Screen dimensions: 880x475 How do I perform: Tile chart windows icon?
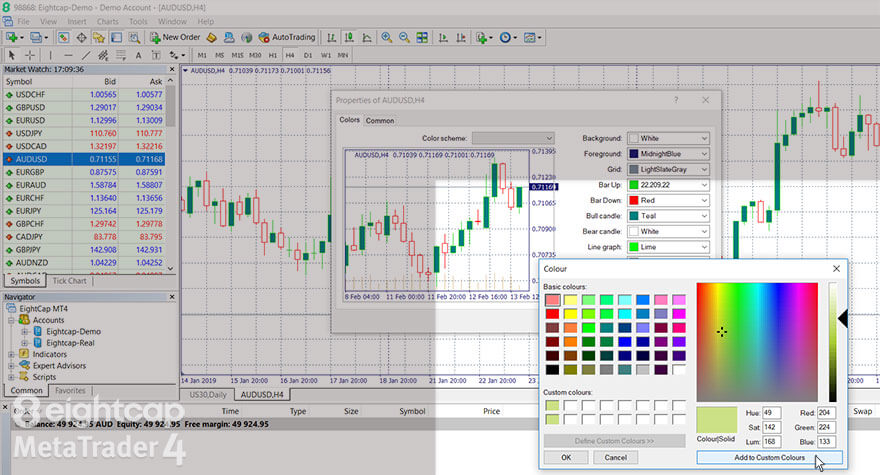pos(421,38)
